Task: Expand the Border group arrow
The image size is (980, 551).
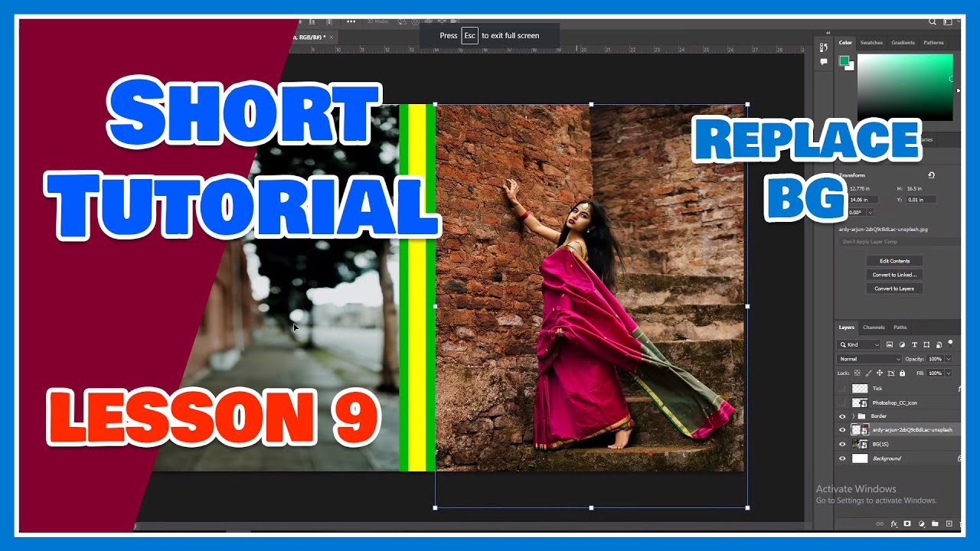Action: pyautogui.click(x=853, y=416)
